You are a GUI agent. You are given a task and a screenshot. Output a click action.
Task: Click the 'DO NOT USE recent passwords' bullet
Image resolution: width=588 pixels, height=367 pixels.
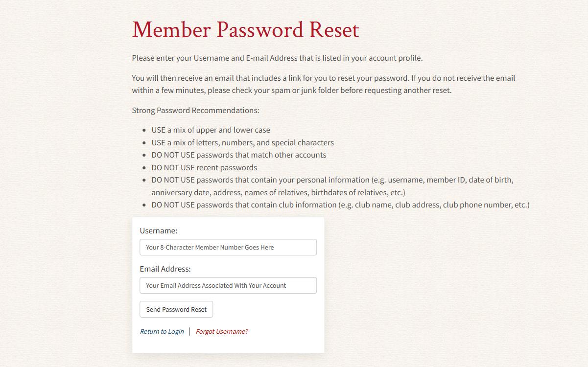tap(204, 167)
